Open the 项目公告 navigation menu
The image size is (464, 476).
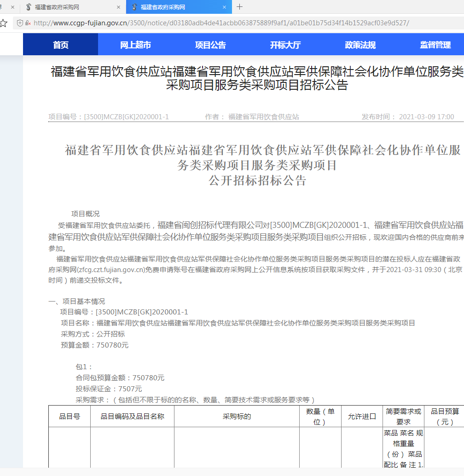click(x=210, y=45)
